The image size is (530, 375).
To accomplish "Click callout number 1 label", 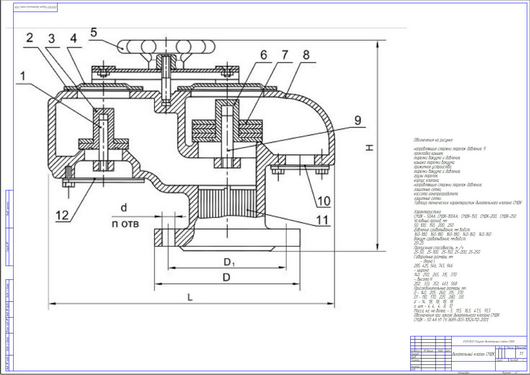I will pyautogui.click(x=23, y=77).
